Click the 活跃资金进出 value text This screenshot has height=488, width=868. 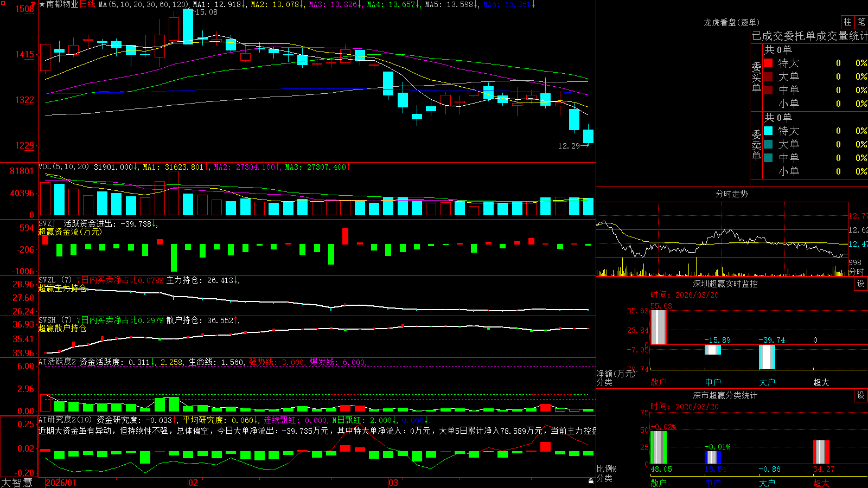point(111,223)
